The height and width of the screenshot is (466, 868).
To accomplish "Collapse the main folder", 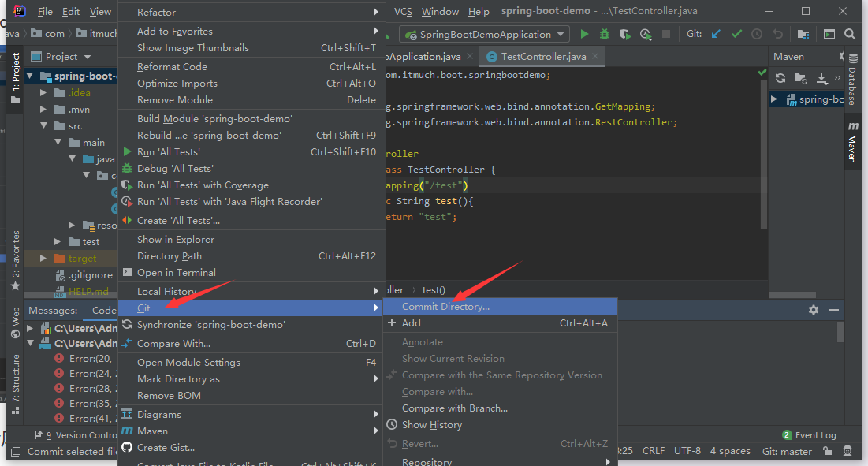I will point(58,142).
